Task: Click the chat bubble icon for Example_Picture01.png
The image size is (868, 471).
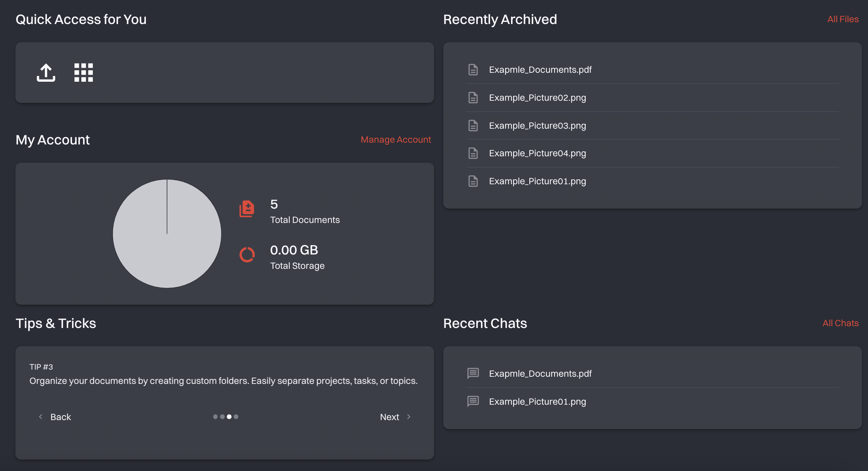Action: click(473, 401)
